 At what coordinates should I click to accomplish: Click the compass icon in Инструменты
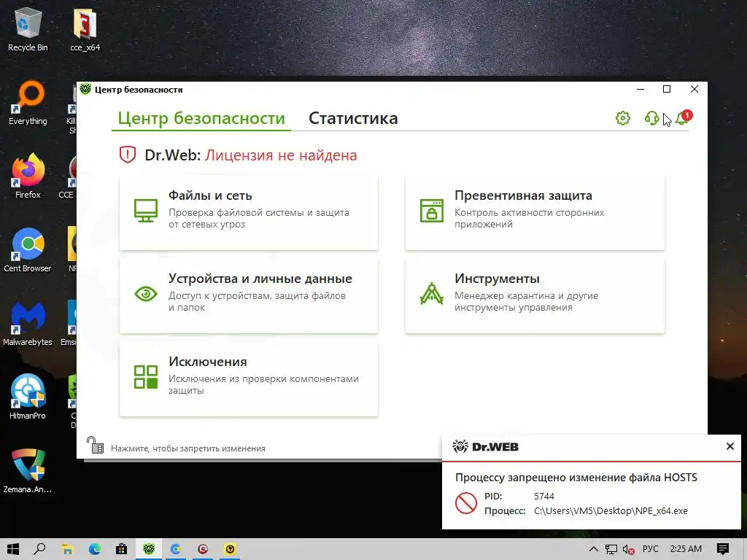pos(432,293)
